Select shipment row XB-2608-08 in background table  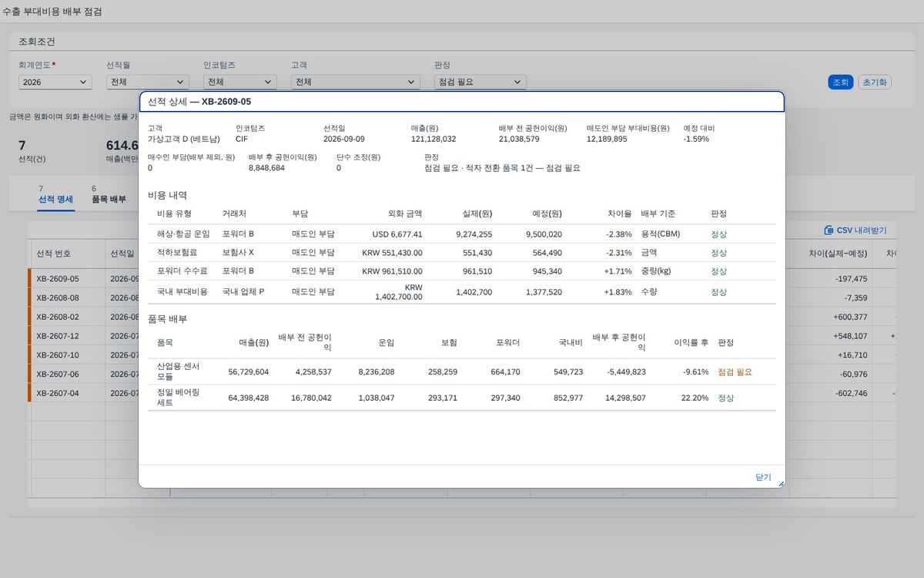pos(58,297)
